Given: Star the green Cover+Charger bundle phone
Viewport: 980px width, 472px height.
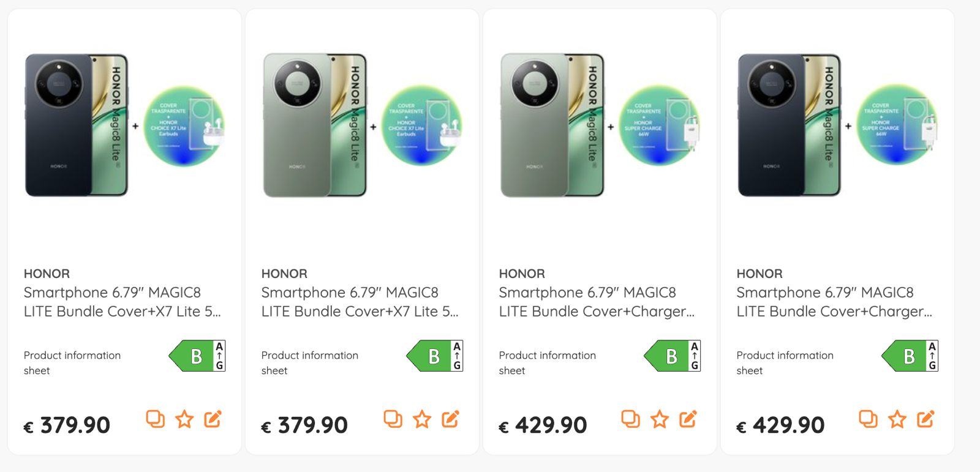Looking at the screenshot, I should click(660, 419).
